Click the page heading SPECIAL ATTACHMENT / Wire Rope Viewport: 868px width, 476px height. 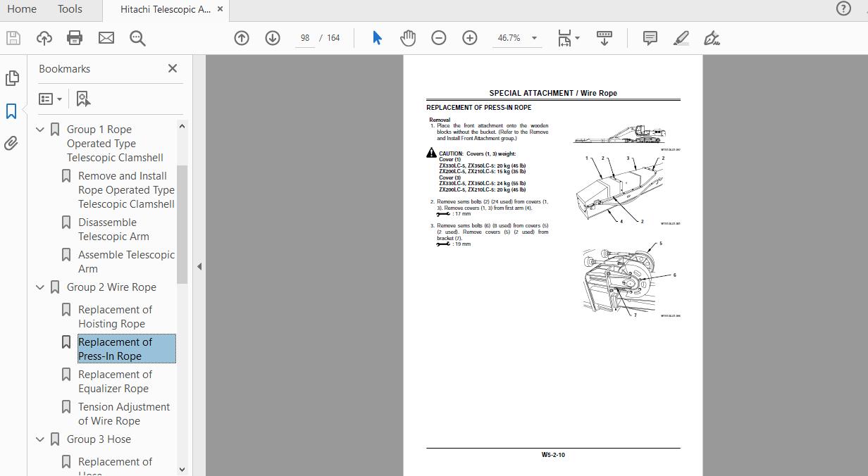[x=553, y=93]
